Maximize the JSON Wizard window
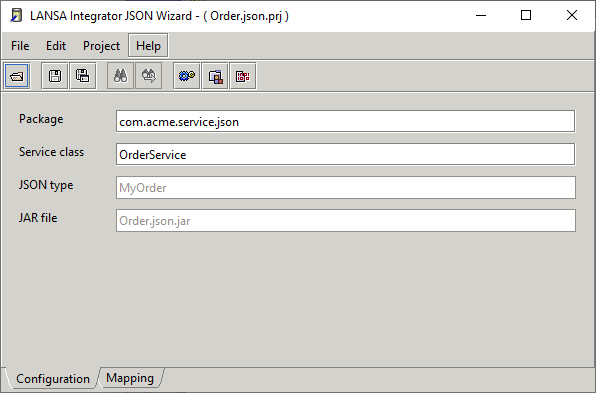This screenshot has width=596, height=393. [526, 16]
